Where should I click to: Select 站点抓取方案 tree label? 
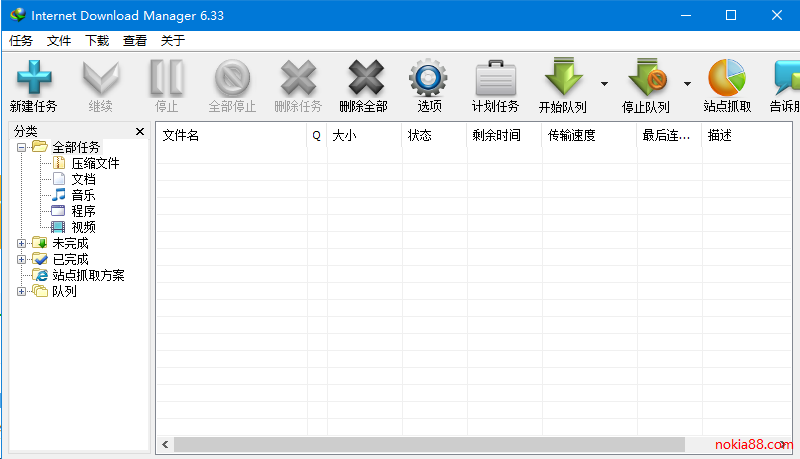click(88, 275)
